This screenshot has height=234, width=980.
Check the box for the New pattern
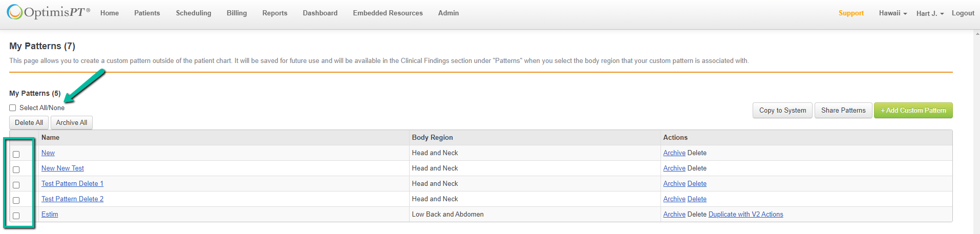pos(16,154)
